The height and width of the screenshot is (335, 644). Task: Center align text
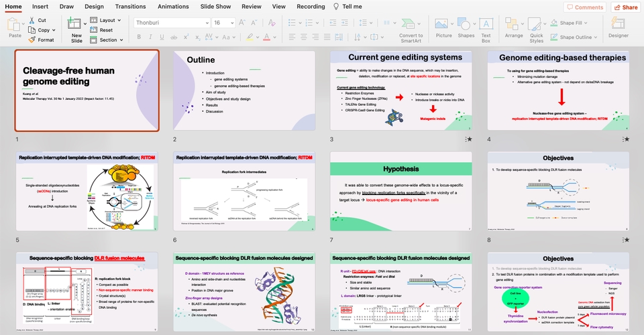coord(303,37)
